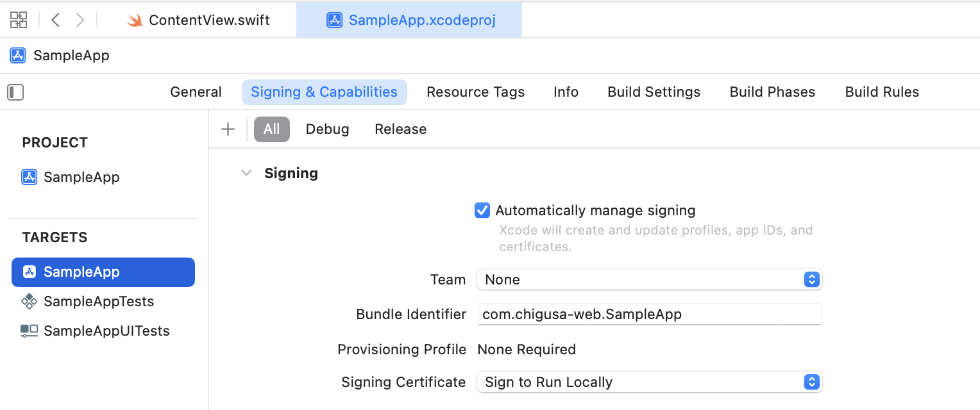Click the "Xcode will create and update profiles" description
Viewport: 980px width, 410px height.
(x=655, y=238)
